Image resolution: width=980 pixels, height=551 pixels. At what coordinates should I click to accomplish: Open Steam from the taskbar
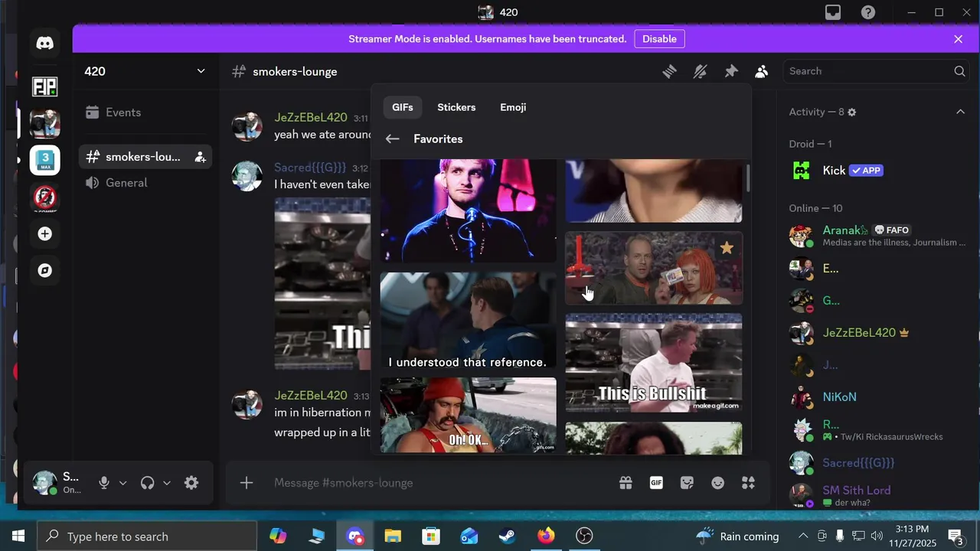(507, 536)
